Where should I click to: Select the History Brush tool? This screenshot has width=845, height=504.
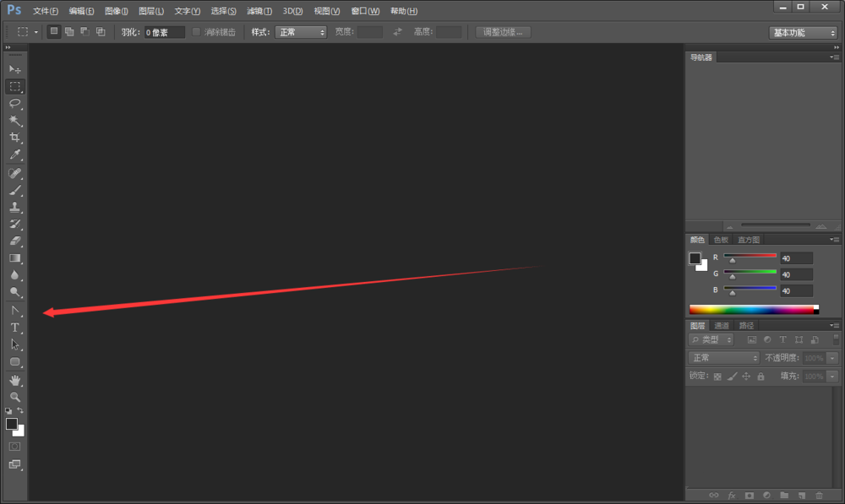pos(15,224)
